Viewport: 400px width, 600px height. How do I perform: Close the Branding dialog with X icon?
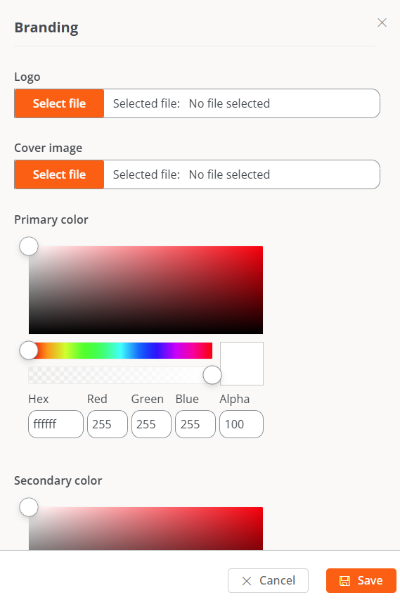(x=382, y=23)
